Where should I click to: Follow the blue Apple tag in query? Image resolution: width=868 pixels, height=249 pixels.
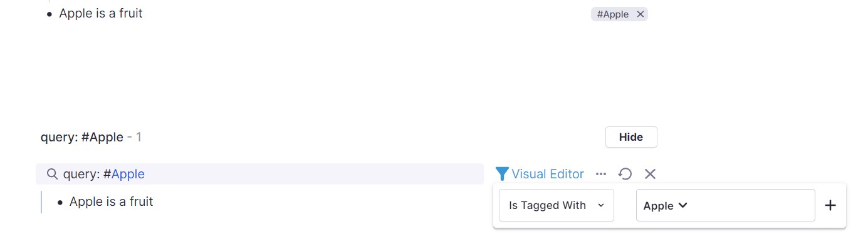[x=128, y=174]
